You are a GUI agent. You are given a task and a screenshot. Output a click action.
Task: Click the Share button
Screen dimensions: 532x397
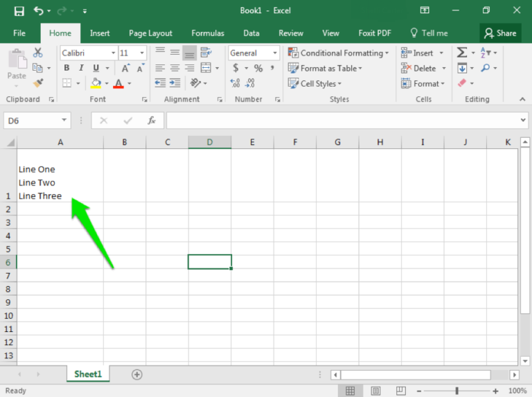click(500, 33)
